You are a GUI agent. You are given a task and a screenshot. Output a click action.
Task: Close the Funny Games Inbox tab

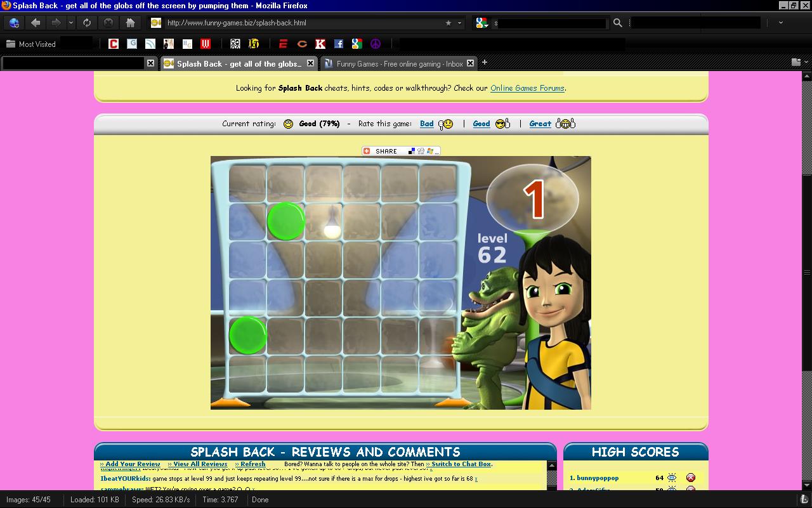click(x=471, y=63)
